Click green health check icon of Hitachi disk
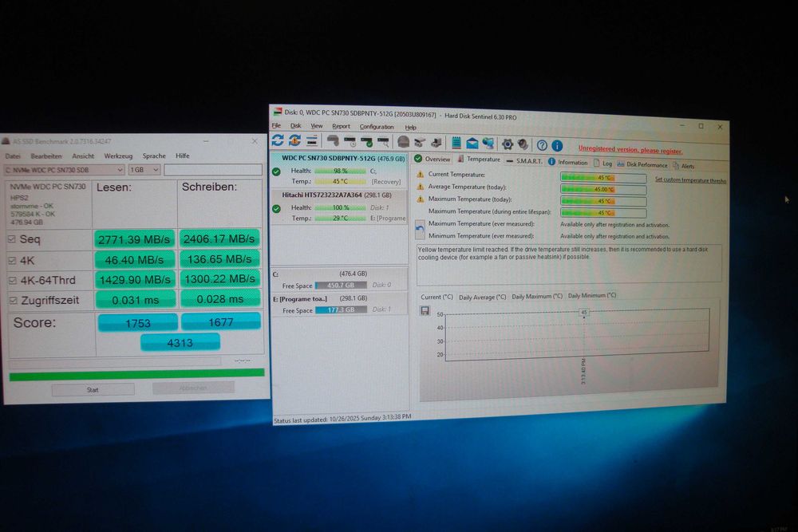This screenshot has width=798, height=532. coord(276,208)
